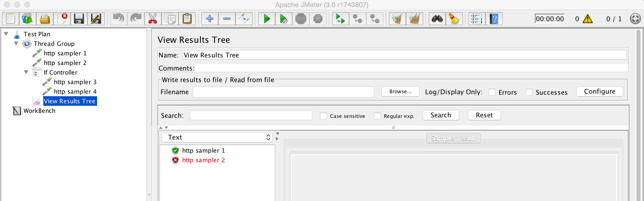Click the Reset button

coord(485,115)
